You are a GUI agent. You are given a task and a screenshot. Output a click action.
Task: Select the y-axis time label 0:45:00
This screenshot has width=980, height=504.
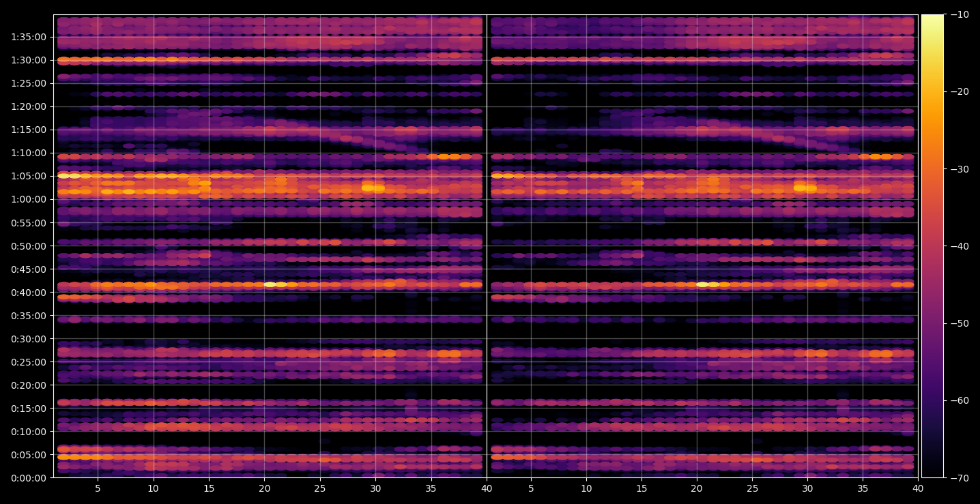click(29, 269)
